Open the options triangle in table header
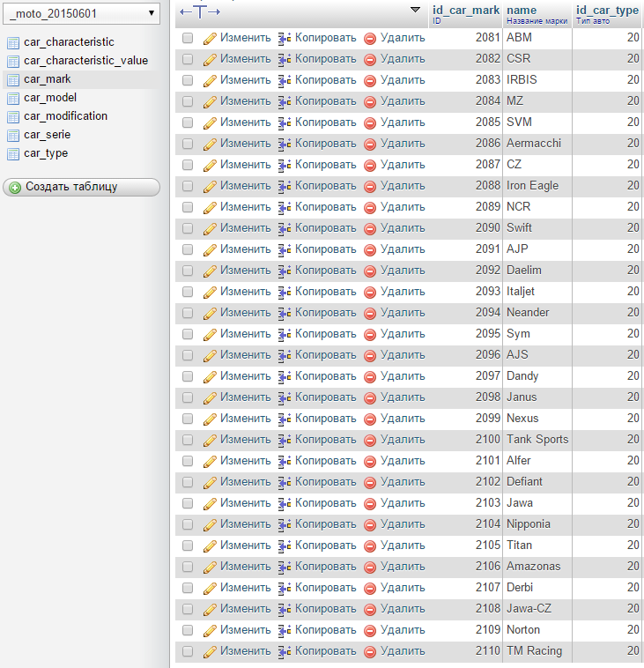644x668 pixels. [x=415, y=10]
